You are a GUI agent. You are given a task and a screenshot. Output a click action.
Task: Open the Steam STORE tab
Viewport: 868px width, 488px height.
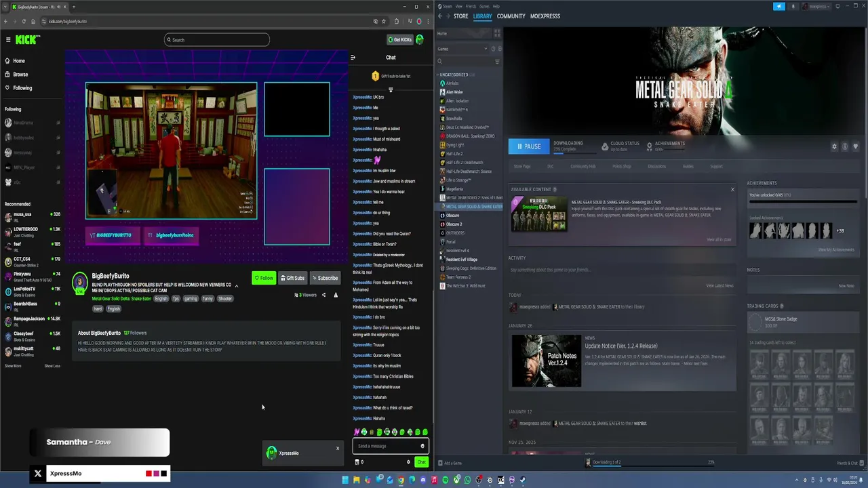pyautogui.click(x=460, y=16)
